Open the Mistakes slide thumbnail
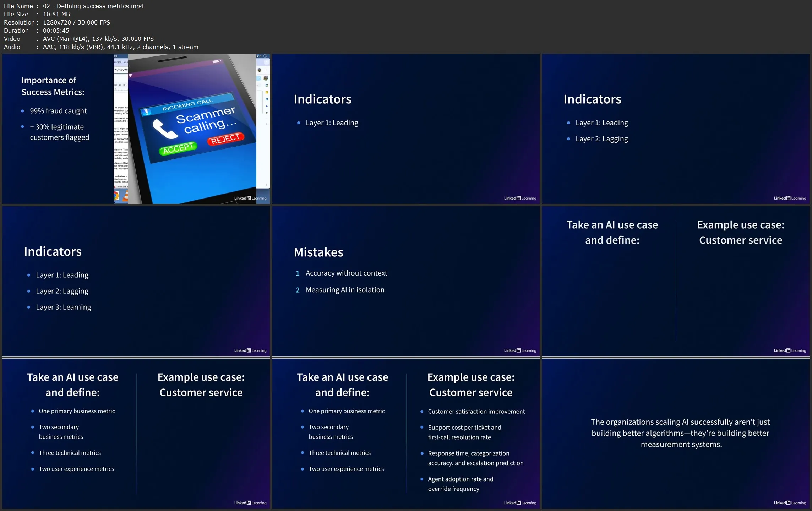The image size is (812, 511). 406,281
